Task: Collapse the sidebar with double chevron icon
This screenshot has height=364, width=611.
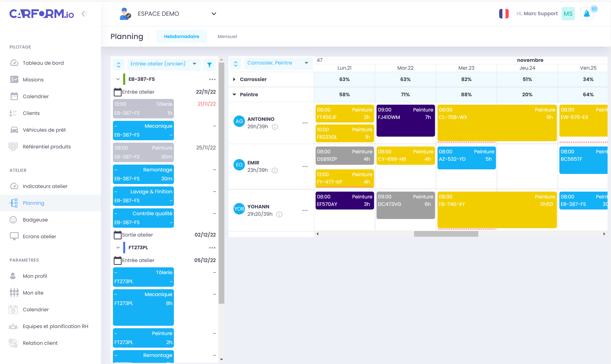Action: [x=85, y=14]
